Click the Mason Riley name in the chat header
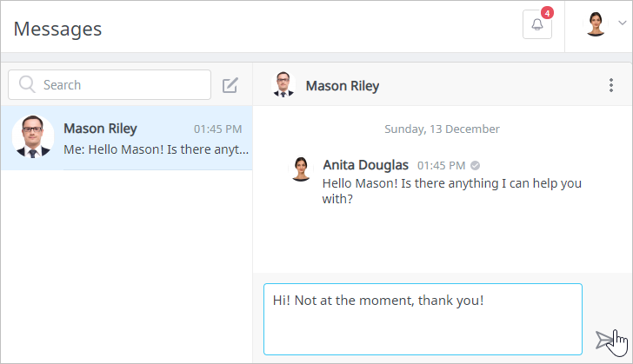This screenshot has height=364, width=633. click(x=342, y=86)
